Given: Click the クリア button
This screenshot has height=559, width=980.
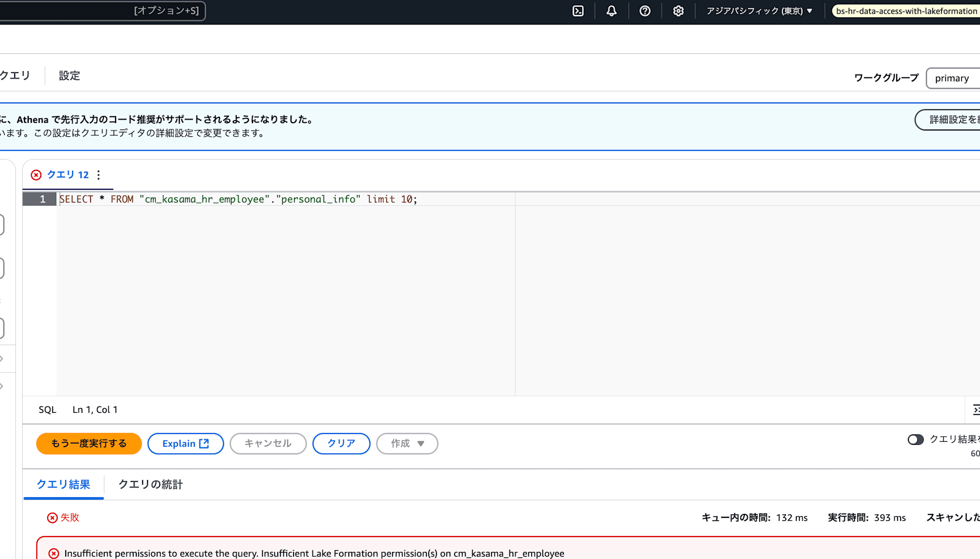Looking at the screenshot, I should click(x=341, y=444).
